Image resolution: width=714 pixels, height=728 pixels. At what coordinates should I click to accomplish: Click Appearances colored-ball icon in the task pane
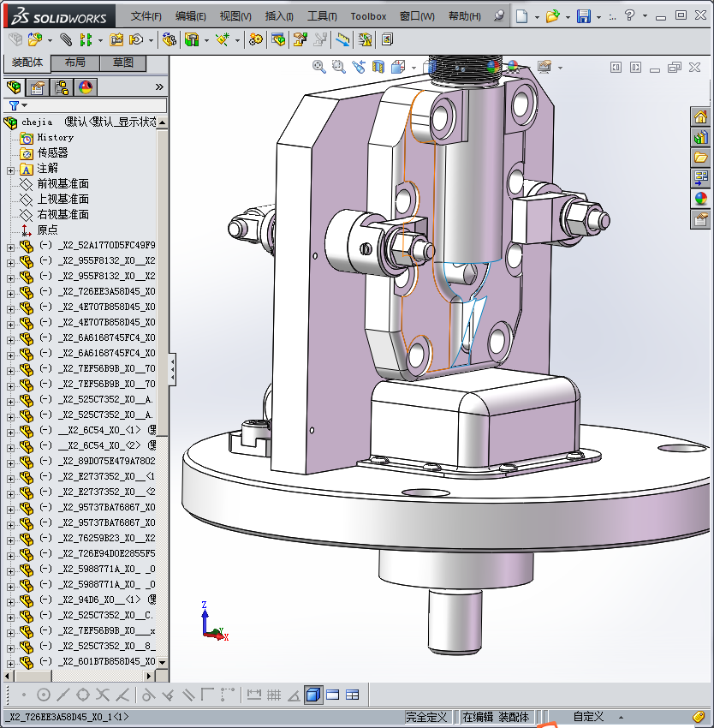[x=700, y=199]
